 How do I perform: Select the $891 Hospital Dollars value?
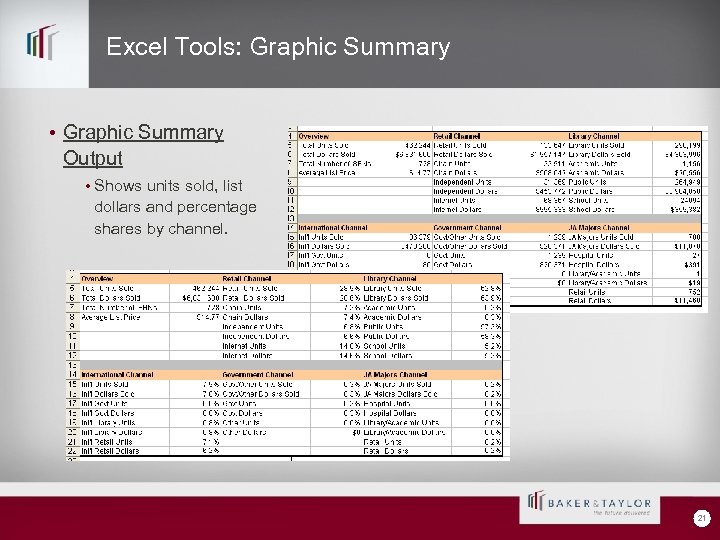point(692,264)
